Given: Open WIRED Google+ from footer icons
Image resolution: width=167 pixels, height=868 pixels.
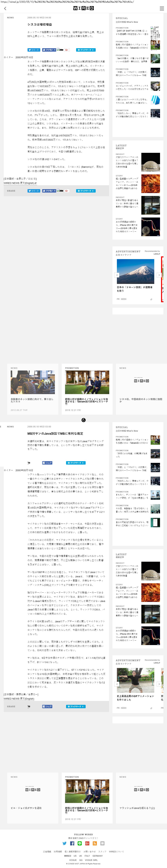Looking at the screenshot, I should pos(87,843).
